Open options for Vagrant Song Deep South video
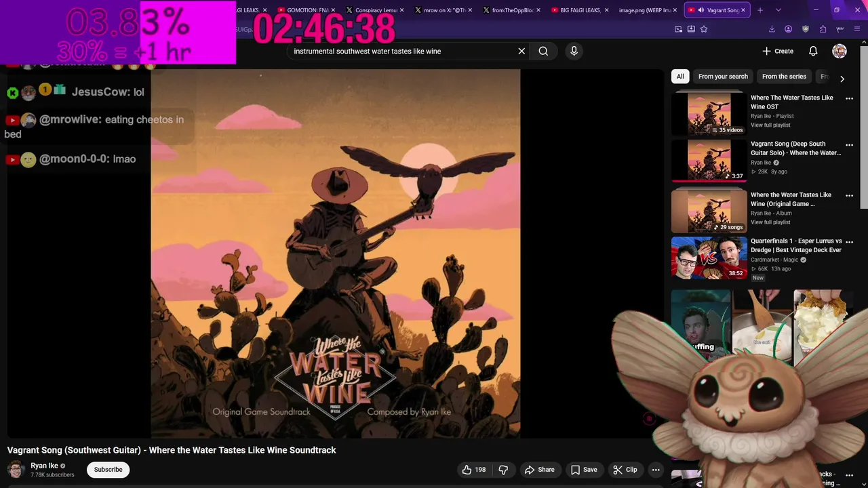Viewport: 868px width, 488px height. [x=849, y=144]
